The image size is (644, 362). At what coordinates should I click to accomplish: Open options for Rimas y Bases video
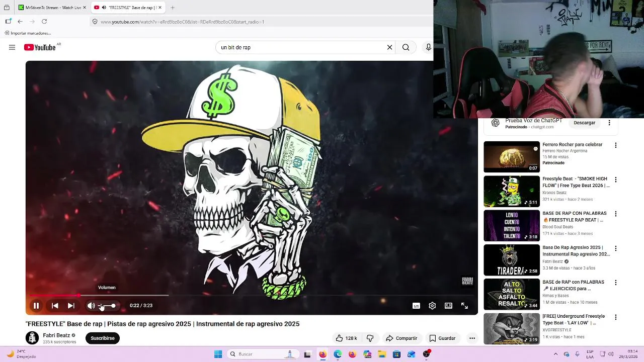615,283
